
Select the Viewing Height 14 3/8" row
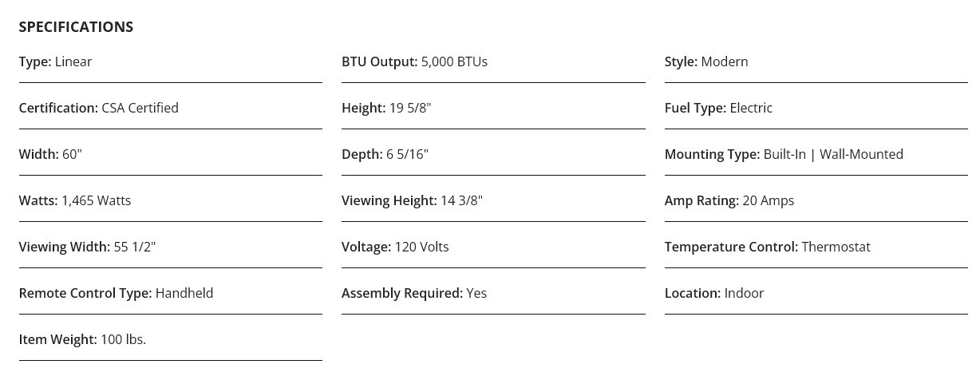(x=412, y=201)
